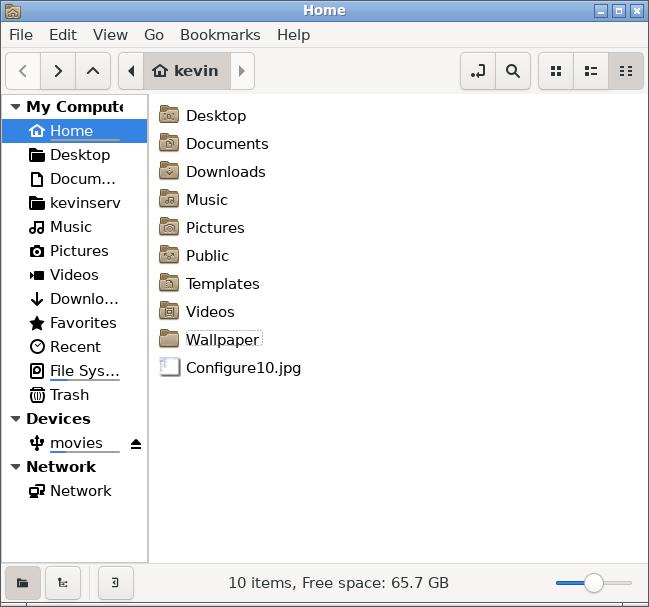The width and height of the screenshot is (649, 607).
Task: Adjust the zoom slider handle
Action: (x=594, y=582)
